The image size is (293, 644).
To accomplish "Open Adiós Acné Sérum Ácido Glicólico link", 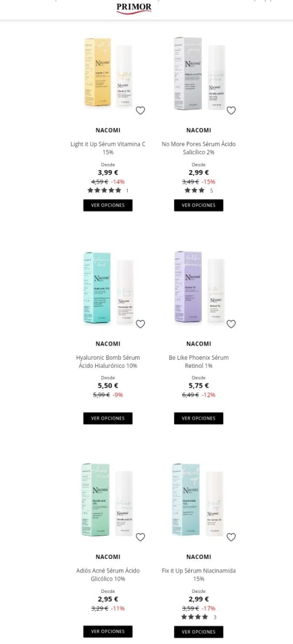I will click(108, 574).
